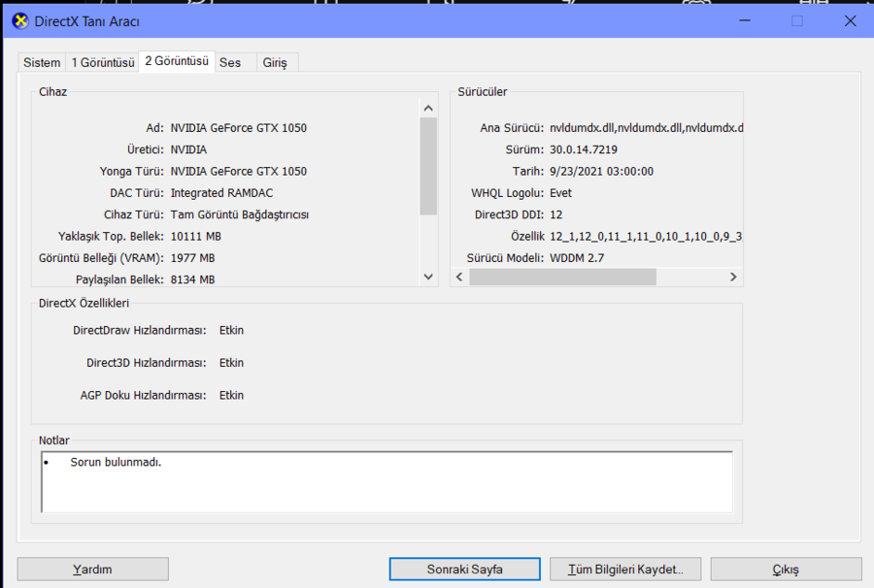Click the Cihaz vertical scrollbar thumb
This screenshot has height=588, width=874.
428,166
